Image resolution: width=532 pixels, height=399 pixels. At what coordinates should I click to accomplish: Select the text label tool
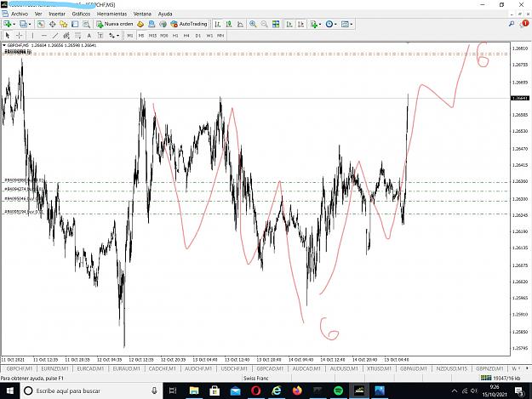click(x=100, y=36)
